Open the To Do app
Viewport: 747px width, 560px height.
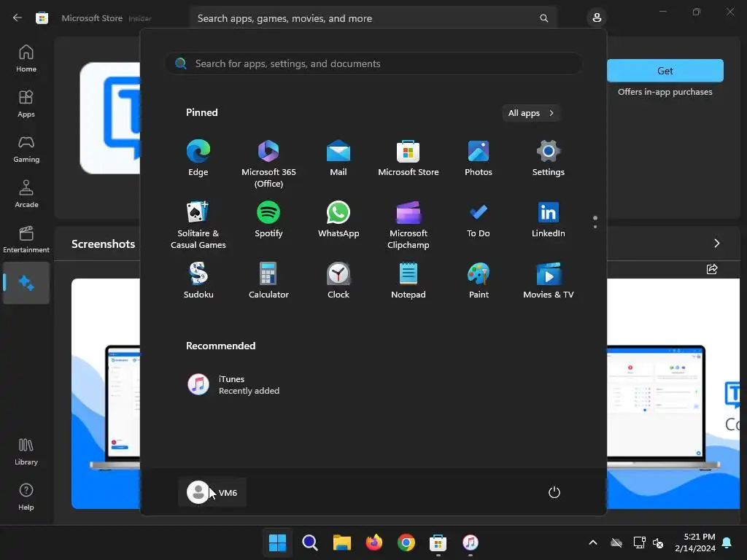[x=479, y=219]
